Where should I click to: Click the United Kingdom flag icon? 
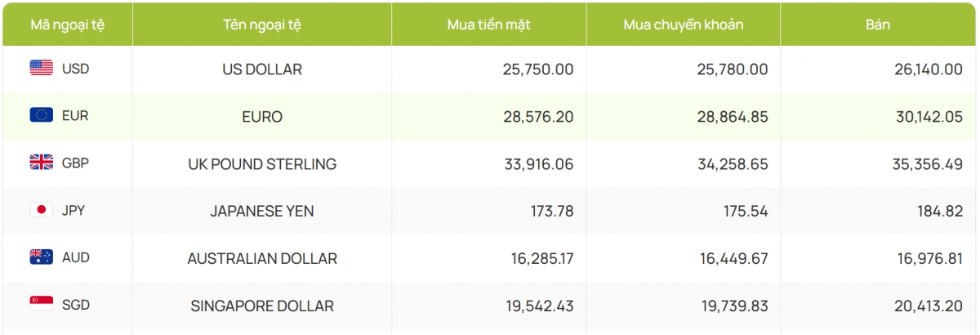pos(42,163)
